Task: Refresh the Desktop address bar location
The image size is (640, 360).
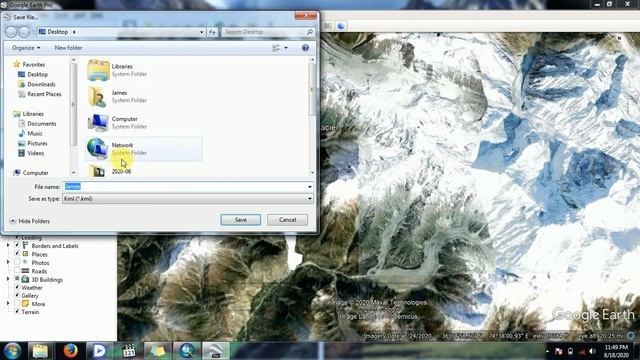Action: tap(212, 32)
